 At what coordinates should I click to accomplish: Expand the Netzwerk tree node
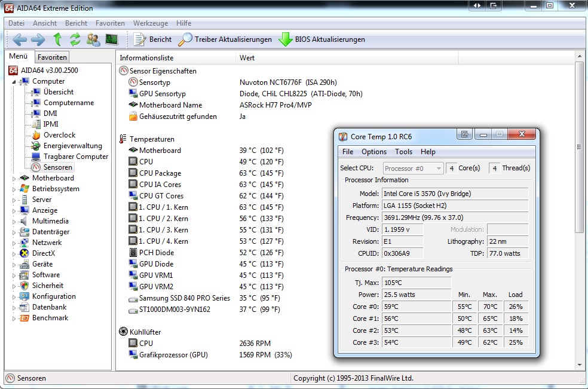14,243
